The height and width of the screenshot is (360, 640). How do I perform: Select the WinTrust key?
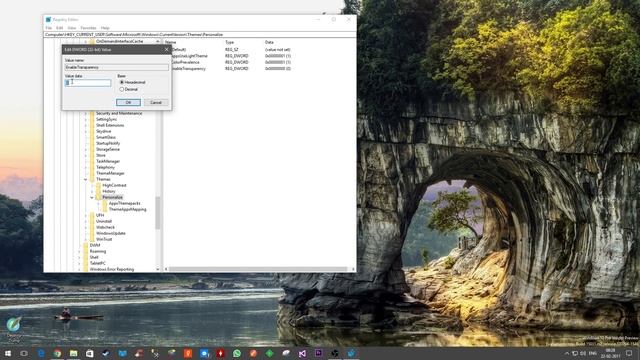pyautogui.click(x=104, y=239)
